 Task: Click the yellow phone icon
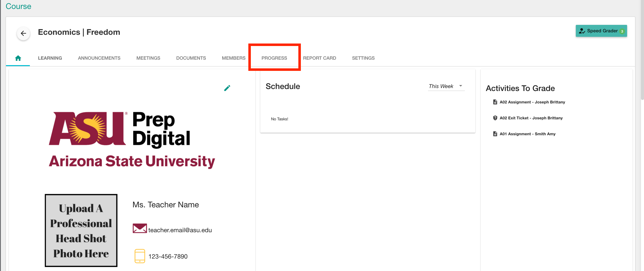click(140, 256)
